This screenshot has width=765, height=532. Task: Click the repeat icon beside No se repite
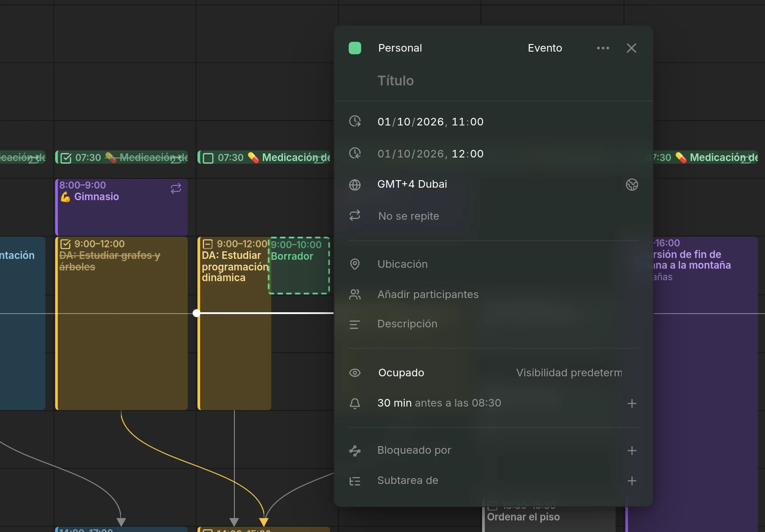click(355, 216)
